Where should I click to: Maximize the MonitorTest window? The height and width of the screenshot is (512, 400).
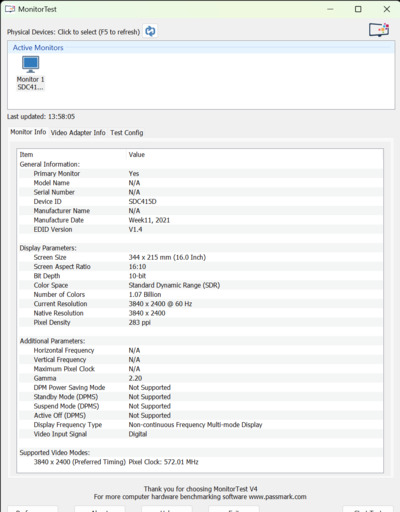click(358, 9)
